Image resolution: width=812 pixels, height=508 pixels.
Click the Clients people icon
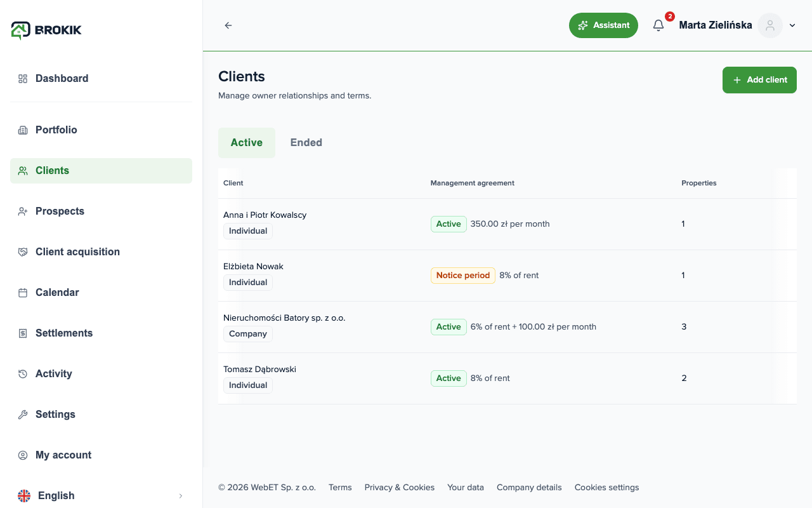point(23,171)
